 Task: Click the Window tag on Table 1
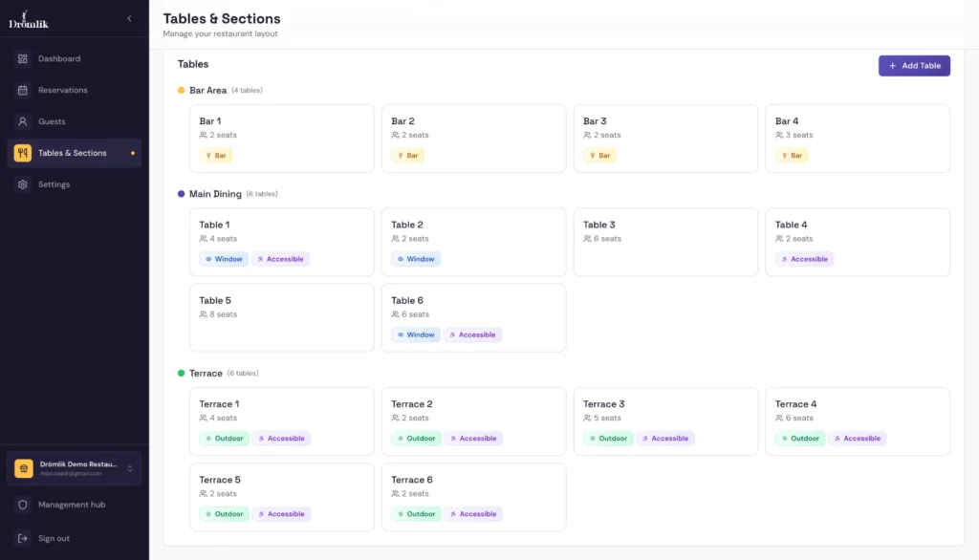click(224, 259)
